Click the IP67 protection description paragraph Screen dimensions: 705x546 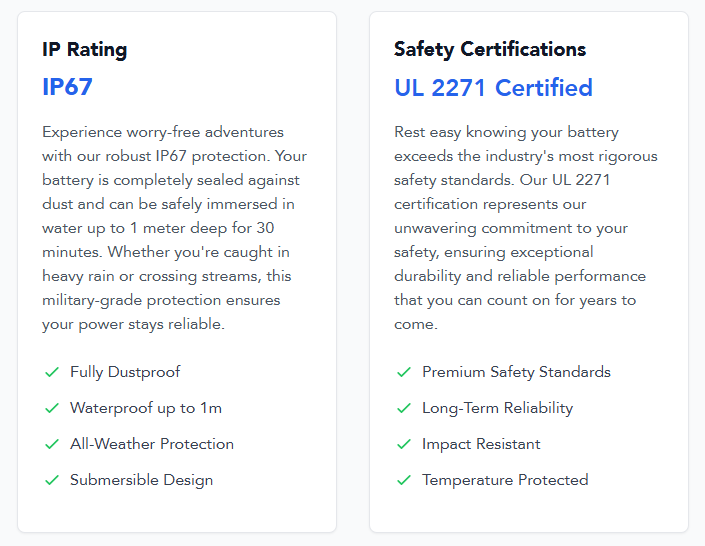(174, 228)
